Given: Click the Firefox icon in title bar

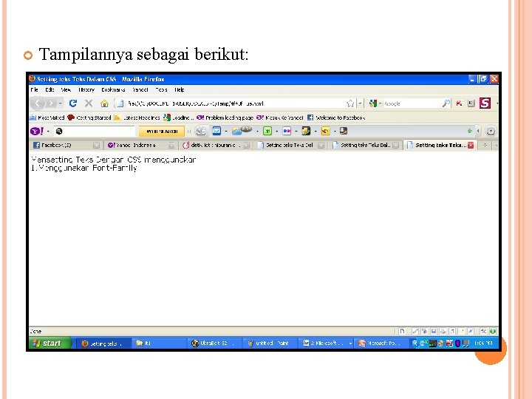Looking at the screenshot, I should click(33, 79).
